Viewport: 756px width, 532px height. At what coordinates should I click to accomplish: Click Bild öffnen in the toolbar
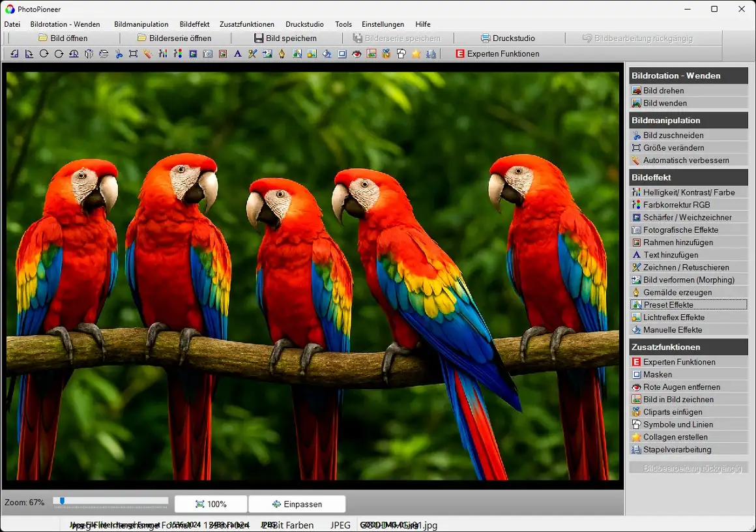coord(63,38)
